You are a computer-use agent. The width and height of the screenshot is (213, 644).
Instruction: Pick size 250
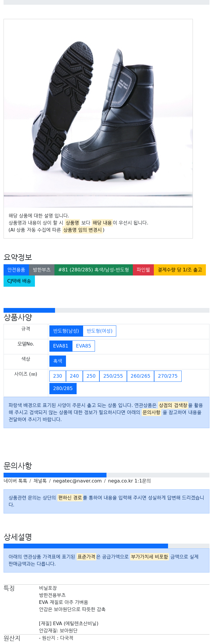pos(91,376)
